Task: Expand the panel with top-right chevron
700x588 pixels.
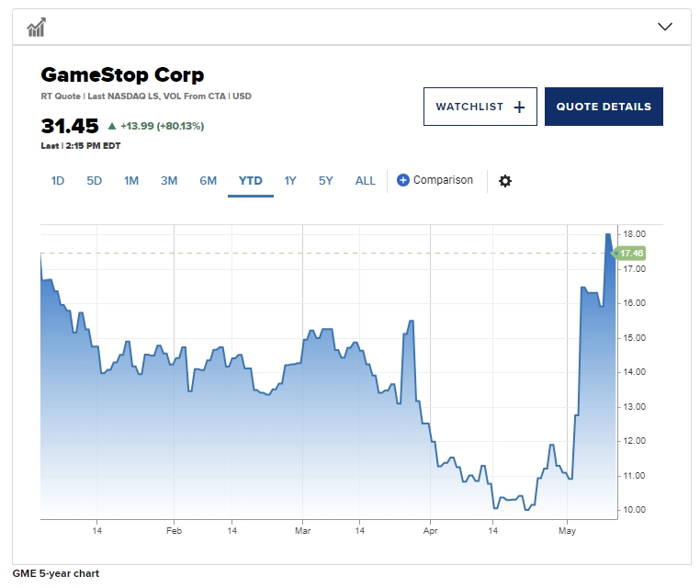Action: (x=666, y=27)
